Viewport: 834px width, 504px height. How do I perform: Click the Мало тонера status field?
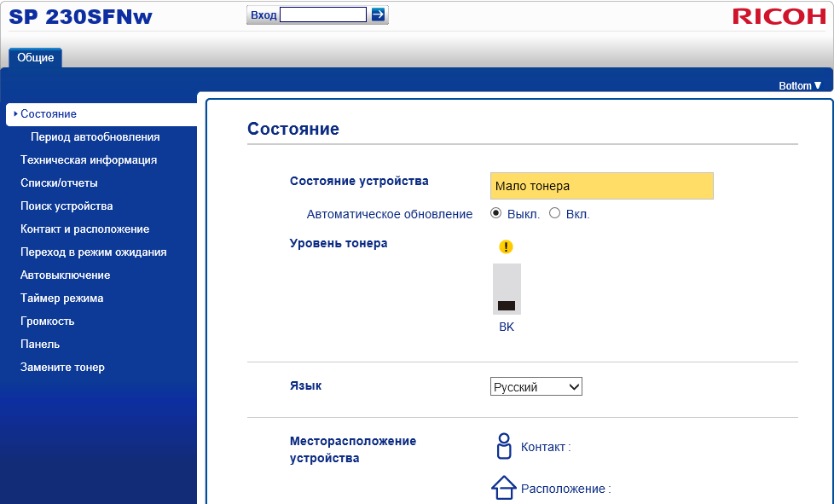point(601,186)
